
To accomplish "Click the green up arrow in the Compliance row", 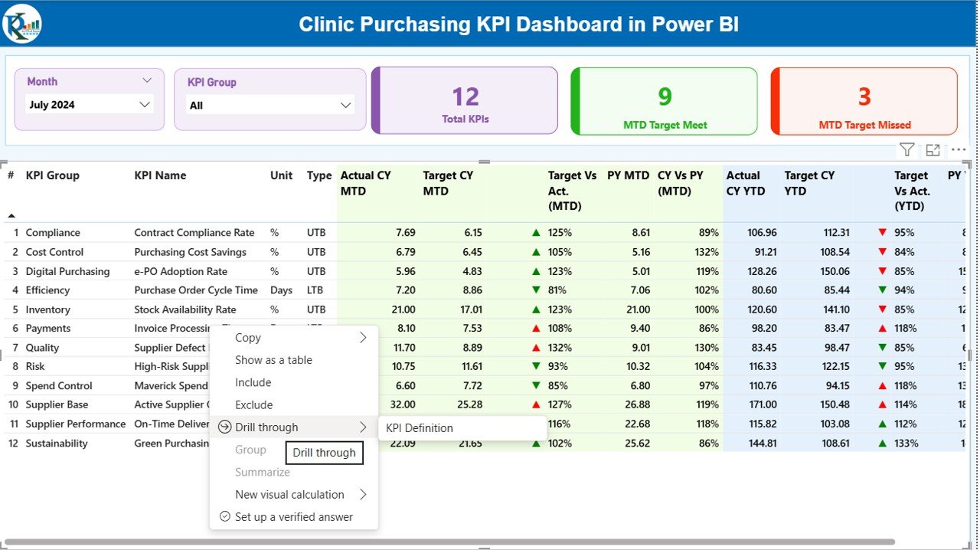I will [536, 233].
